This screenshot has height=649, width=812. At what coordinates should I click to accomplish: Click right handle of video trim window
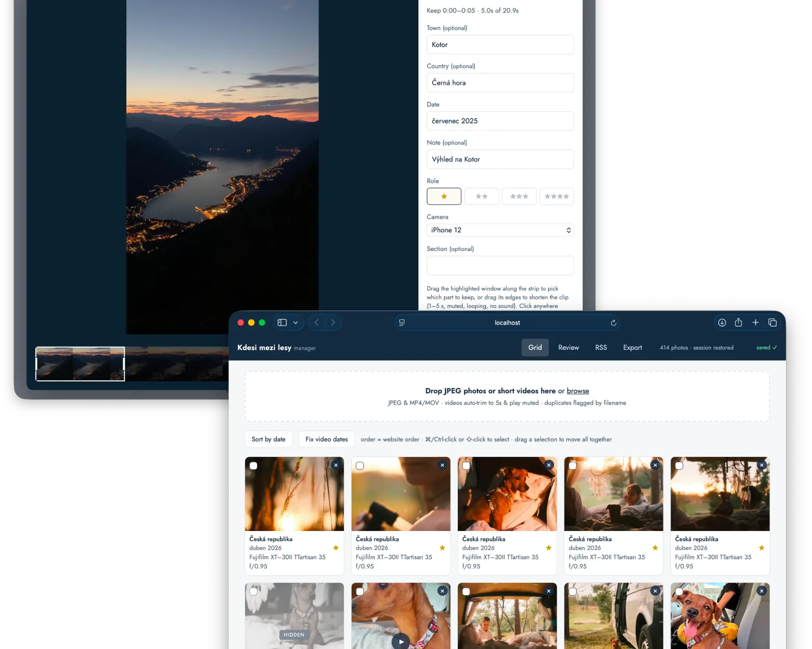[124, 364]
